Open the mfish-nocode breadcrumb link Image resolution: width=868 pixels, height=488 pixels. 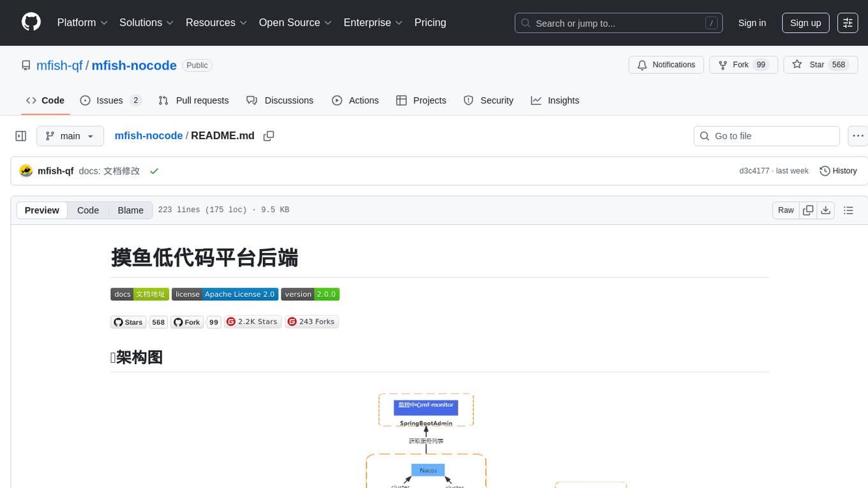(149, 135)
